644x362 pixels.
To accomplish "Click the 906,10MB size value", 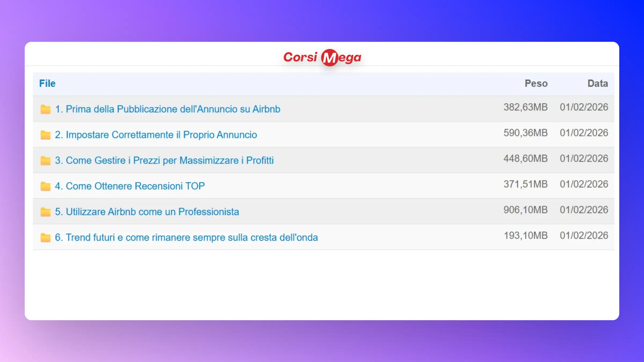I will 525,210.
